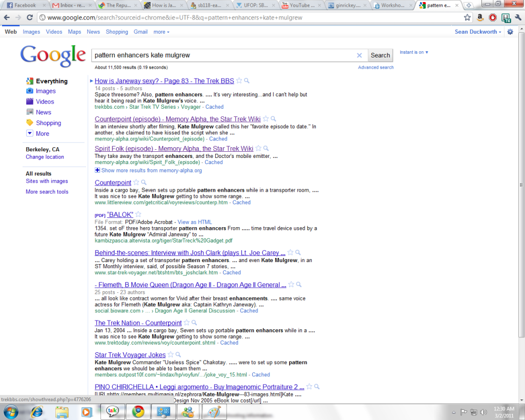Screen dimensions: 525x420
Task: Click the red Adblock extension icon
Action: (x=493, y=17)
